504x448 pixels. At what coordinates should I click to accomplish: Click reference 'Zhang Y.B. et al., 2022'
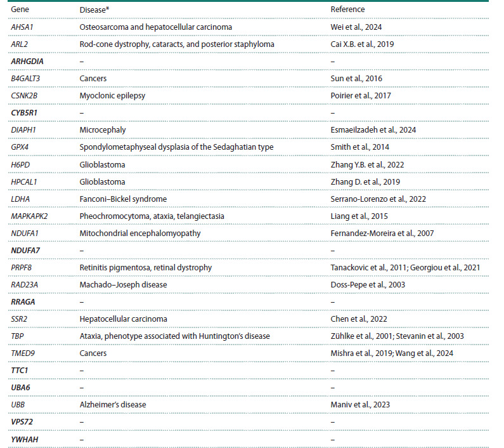click(x=367, y=165)
